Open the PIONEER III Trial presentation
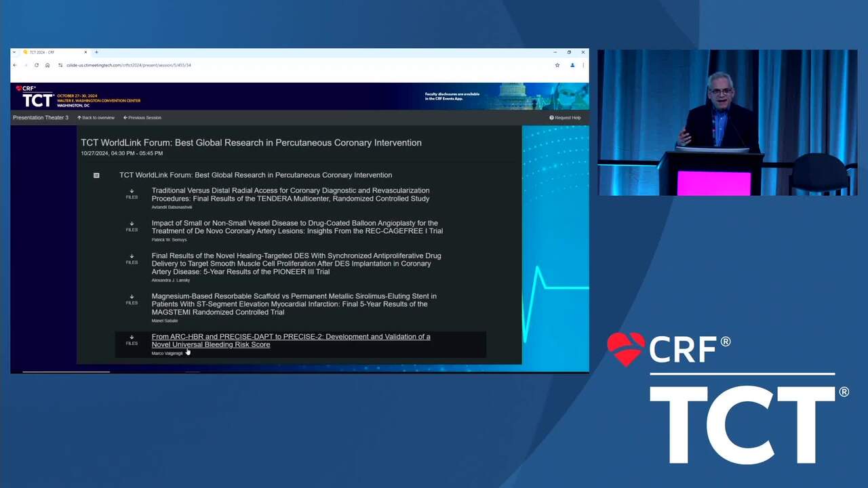 pyautogui.click(x=296, y=264)
